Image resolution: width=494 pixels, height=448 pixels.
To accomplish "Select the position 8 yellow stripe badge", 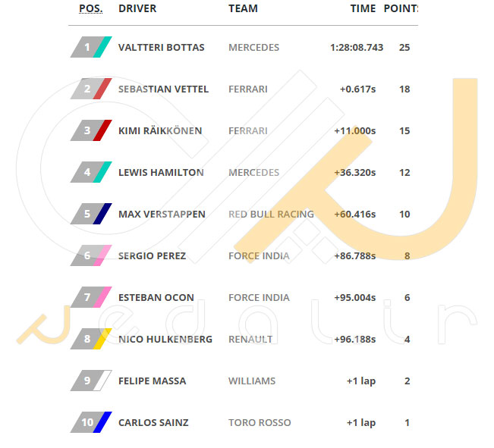I will coord(91,339).
